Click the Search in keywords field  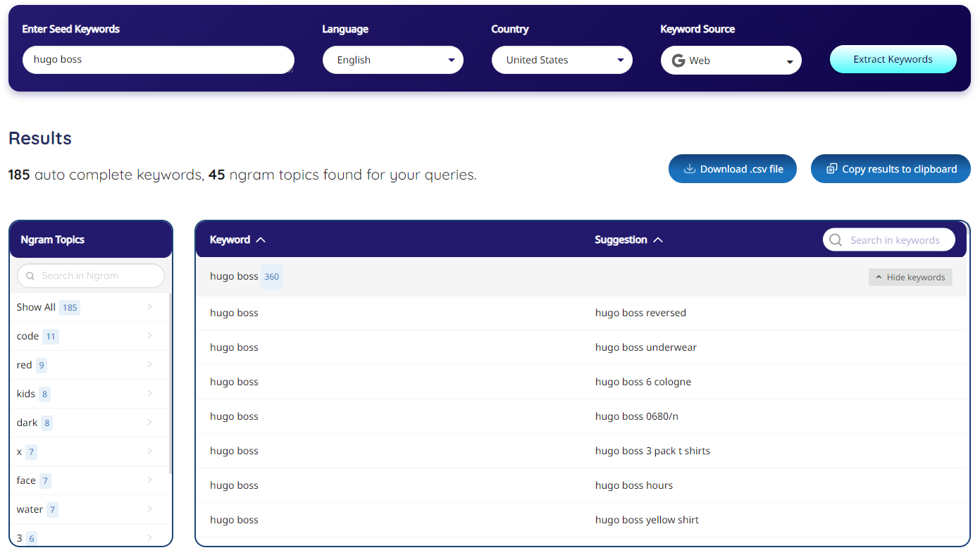click(889, 240)
